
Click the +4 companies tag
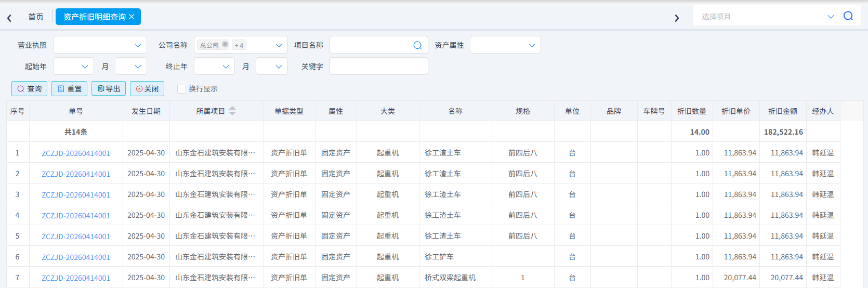(x=239, y=45)
